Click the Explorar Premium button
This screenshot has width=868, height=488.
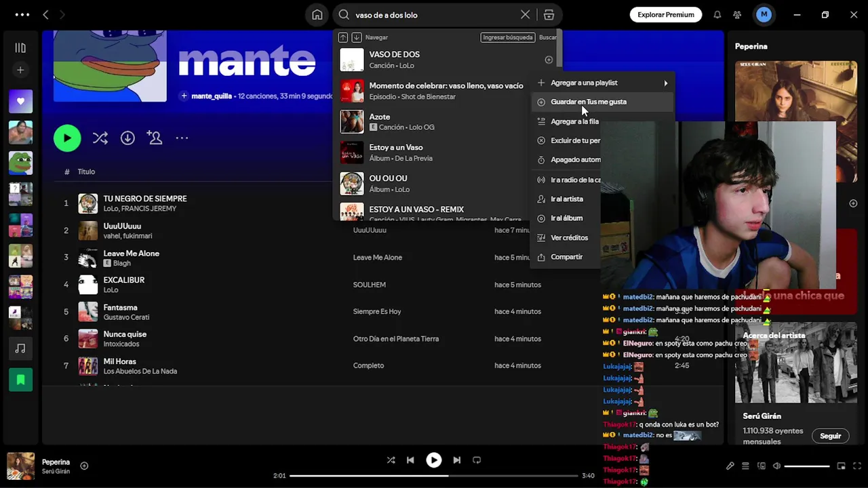665,15
